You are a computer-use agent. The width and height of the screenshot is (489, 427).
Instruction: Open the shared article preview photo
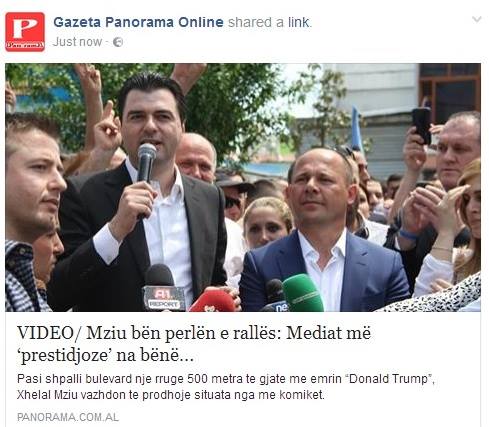click(243, 187)
